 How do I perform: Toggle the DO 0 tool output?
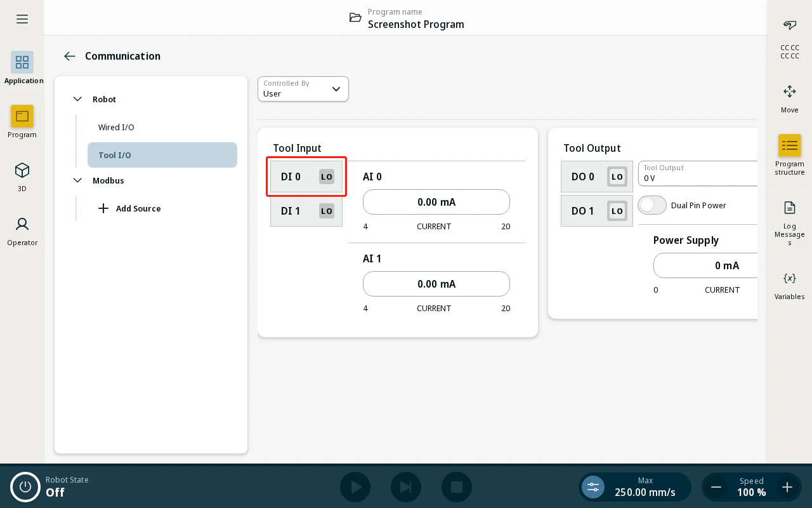coord(597,177)
